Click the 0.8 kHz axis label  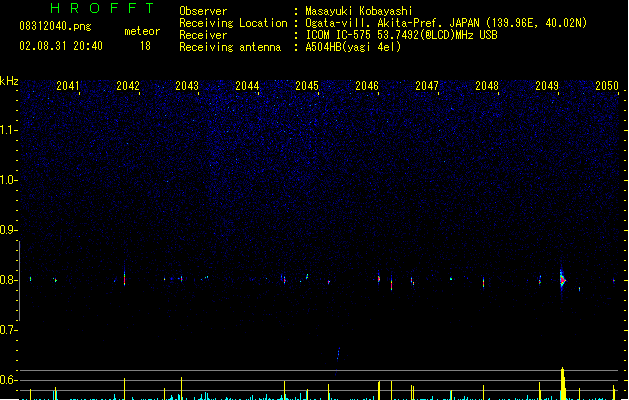coord(7,280)
